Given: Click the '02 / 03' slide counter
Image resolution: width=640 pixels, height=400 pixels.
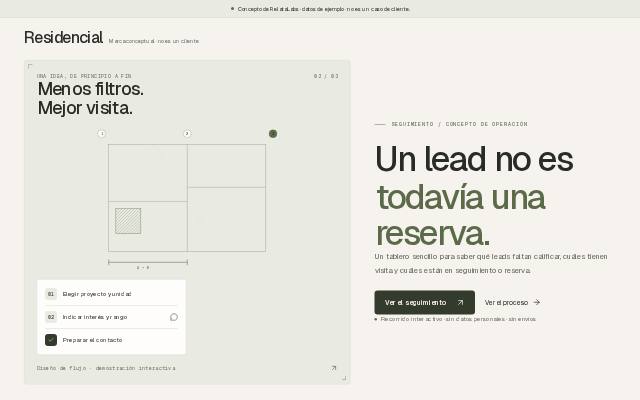Looking at the screenshot, I should pos(326,76).
